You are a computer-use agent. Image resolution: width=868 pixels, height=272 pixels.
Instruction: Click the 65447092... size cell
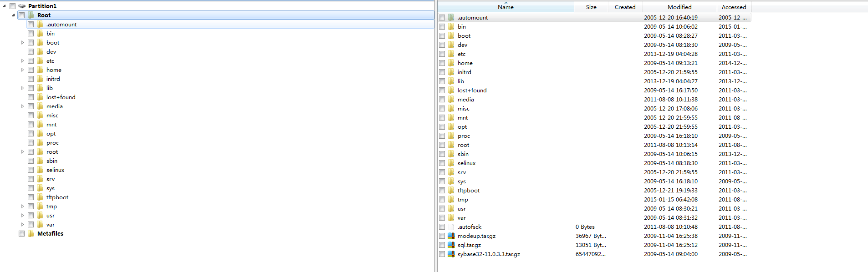591,254
